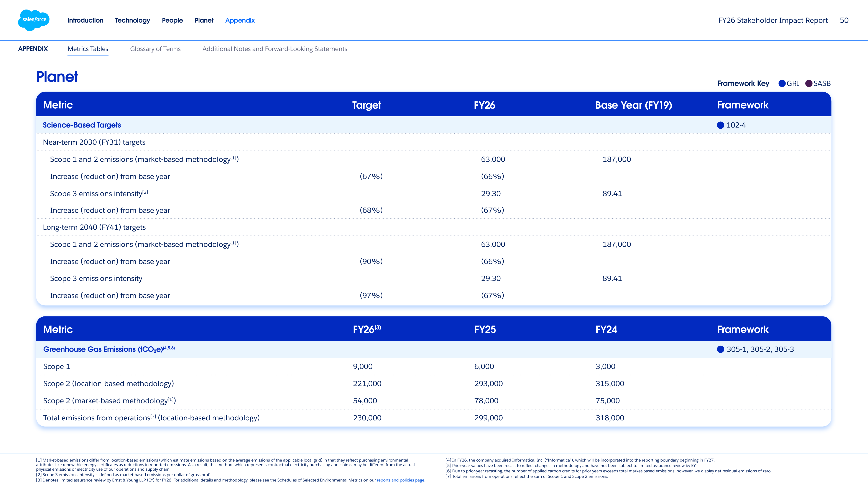Click the Framework Key label
Screen dimensions: 868x488
(x=743, y=84)
